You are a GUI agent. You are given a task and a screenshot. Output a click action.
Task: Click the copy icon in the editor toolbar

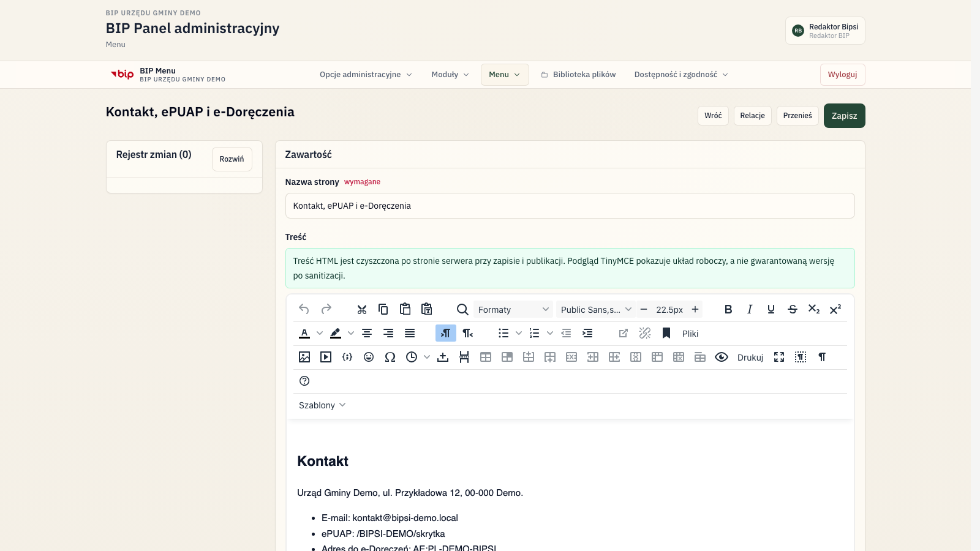(x=383, y=309)
